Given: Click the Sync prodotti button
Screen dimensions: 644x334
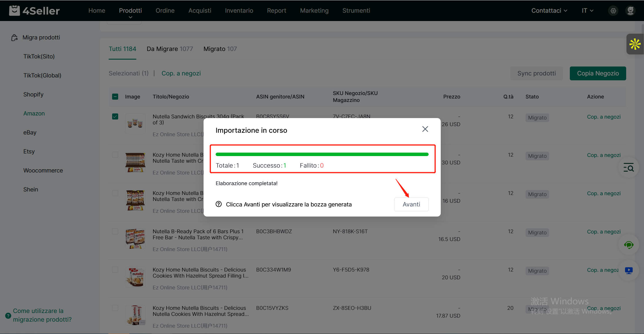Looking at the screenshot, I should tap(536, 73).
